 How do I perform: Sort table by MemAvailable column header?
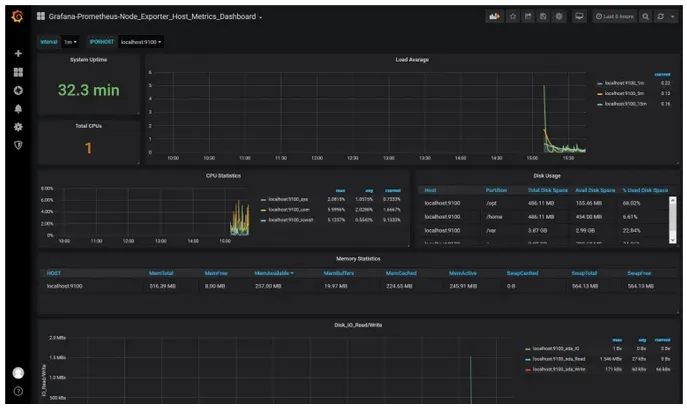pyautogui.click(x=274, y=273)
